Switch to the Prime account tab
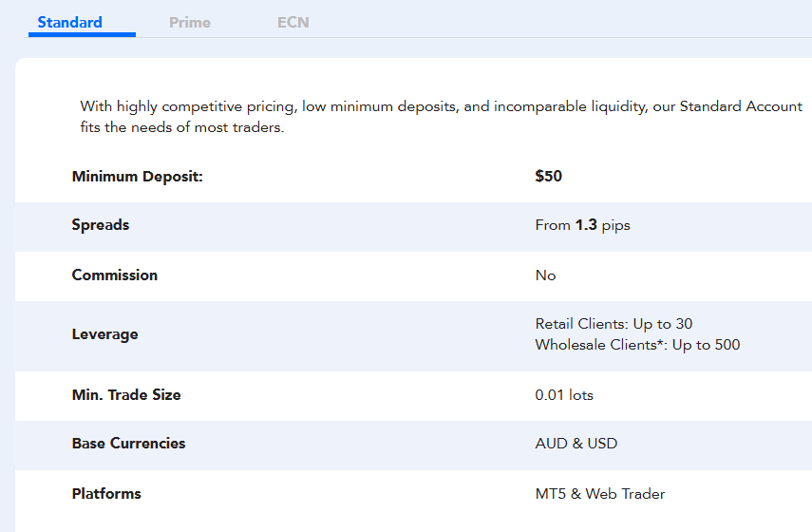Viewport: 812px width, 532px height. click(x=190, y=22)
